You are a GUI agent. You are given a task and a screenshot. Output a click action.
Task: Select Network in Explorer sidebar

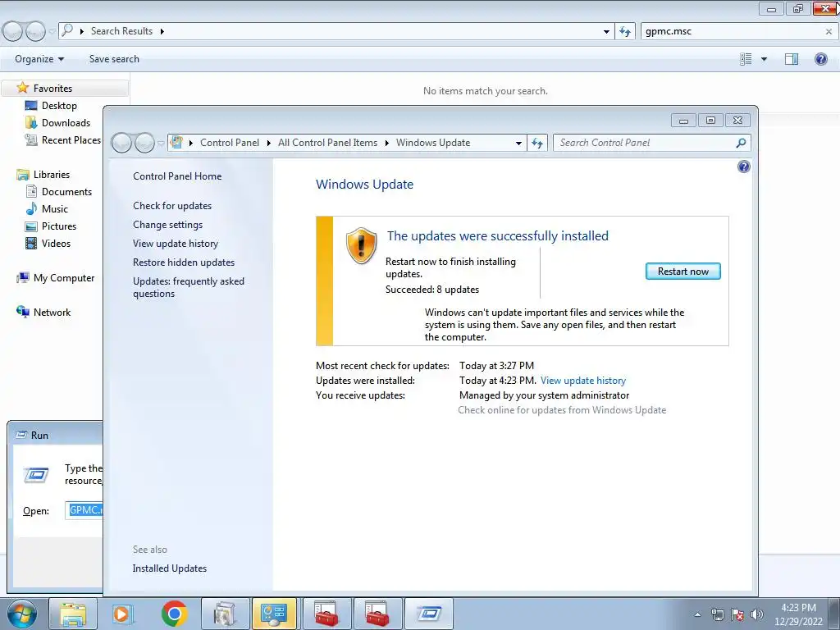pos(52,313)
